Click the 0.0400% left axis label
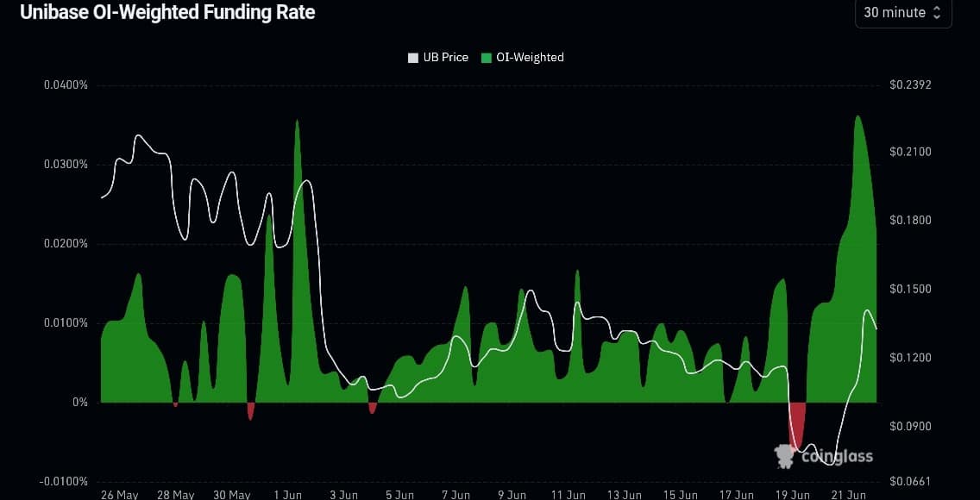The image size is (980, 500). coord(66,84)
